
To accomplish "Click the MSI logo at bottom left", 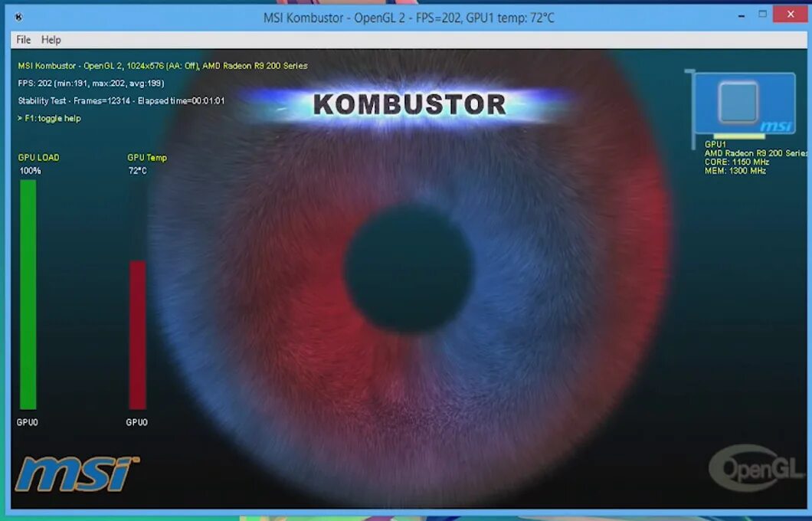I will click(x=77, y=473).
